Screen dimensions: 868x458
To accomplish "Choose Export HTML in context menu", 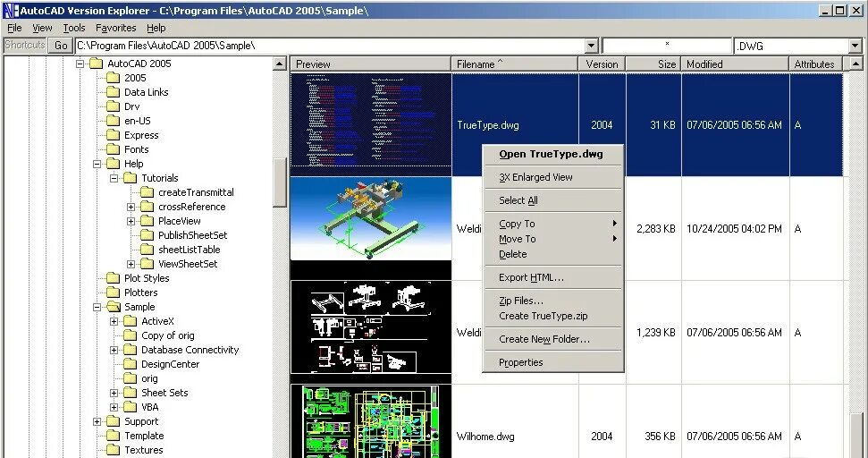I will point(553,277).
